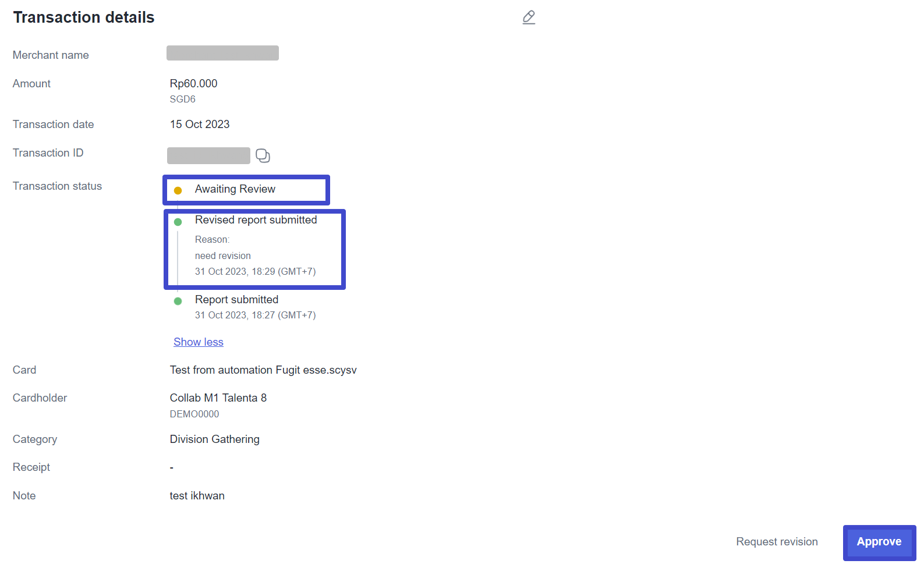Screen dimensions: 924x564
Task: Click the Receipt label
Action: [31, 467]
